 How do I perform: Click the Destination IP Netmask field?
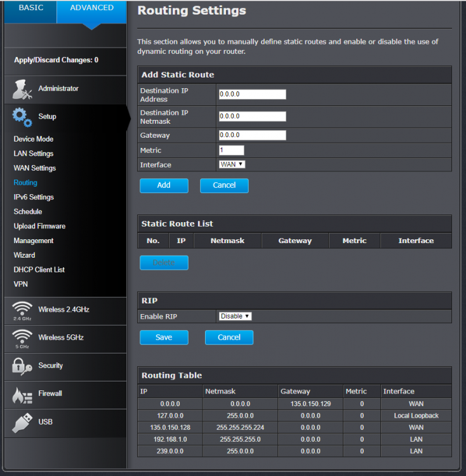coord(252,116)
